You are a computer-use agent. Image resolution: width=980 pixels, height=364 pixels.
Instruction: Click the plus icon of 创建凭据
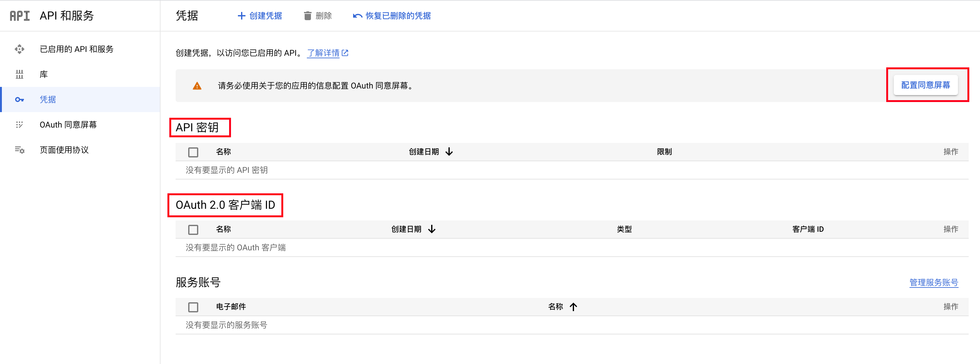[x=242, y=16]
